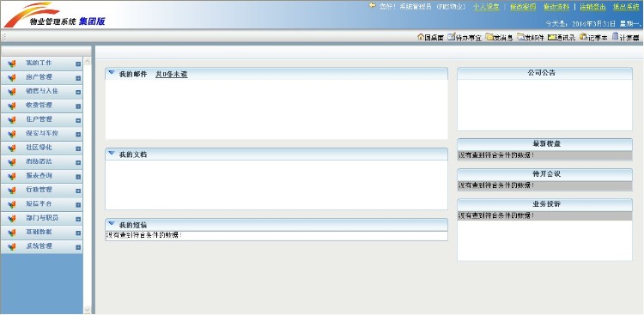Open the 计算器 calculator icon
Image resolution: width=644 pixels, height=315 pixels.
tap(615, 38)
